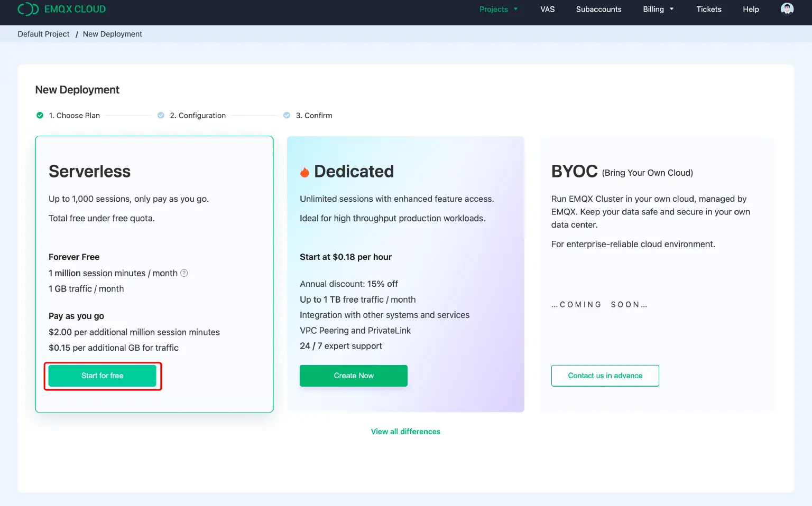The height and width of the screenshot is (506, 812).
Task: Select the Configuration step indicator icon
Action: [x=161, y=115]
